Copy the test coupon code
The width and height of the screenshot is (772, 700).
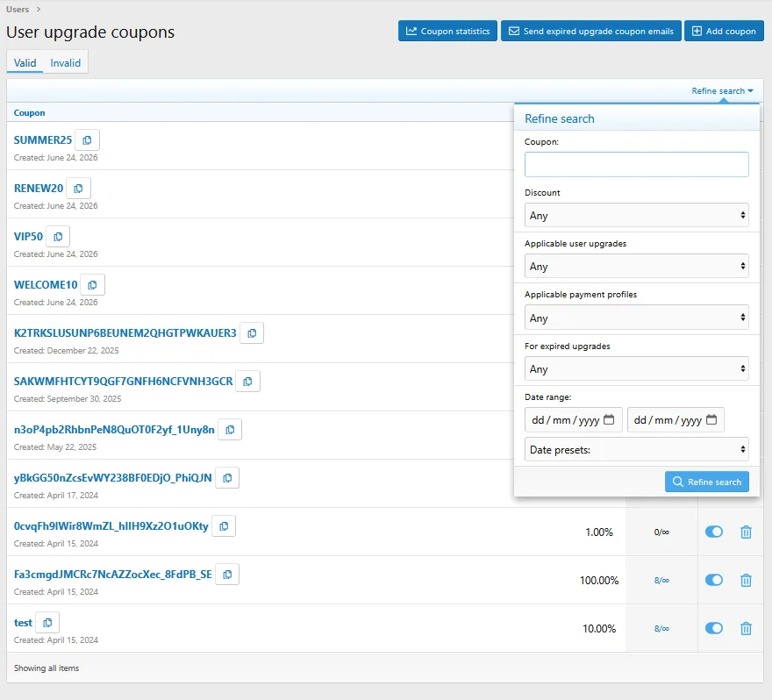[47, 623]
